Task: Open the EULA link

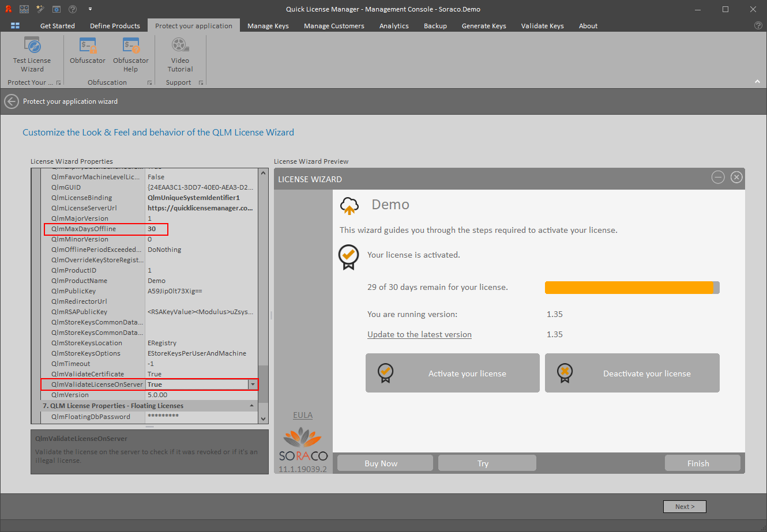Action: click(x=303, y=415)
